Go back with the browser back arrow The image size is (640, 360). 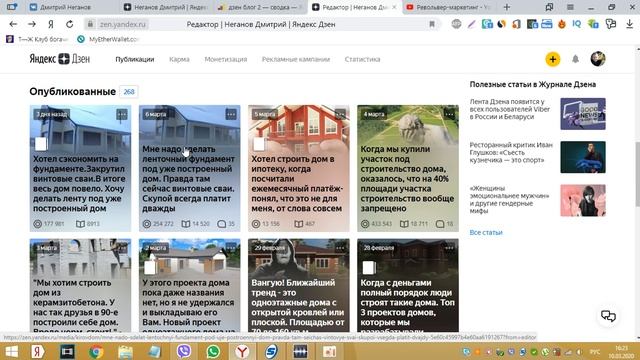coord(13,24)
